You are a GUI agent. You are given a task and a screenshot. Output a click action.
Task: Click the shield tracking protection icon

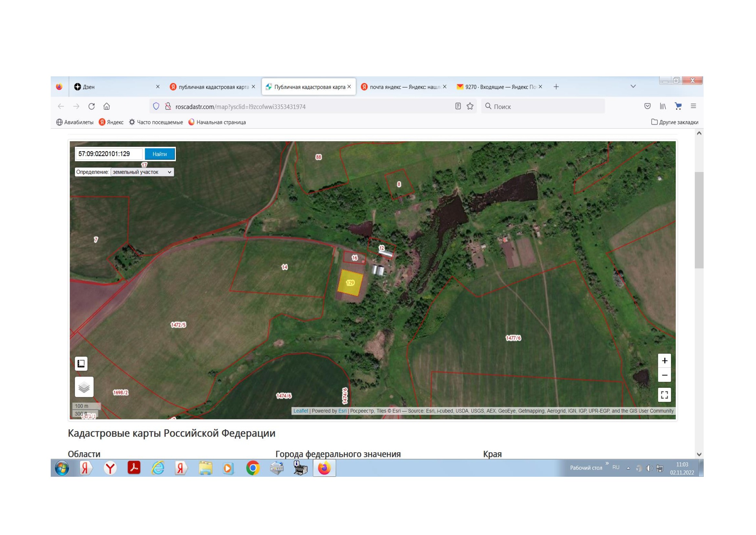point(156,106)
